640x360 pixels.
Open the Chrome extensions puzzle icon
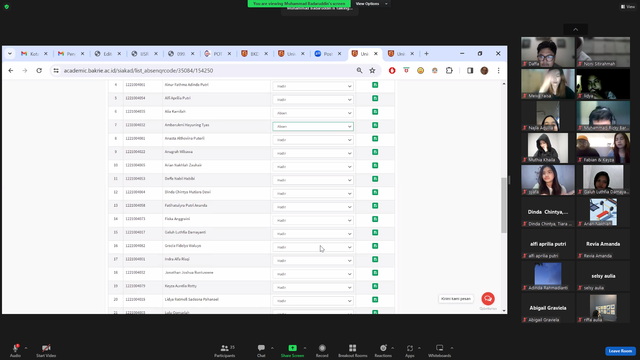[449, 71]
